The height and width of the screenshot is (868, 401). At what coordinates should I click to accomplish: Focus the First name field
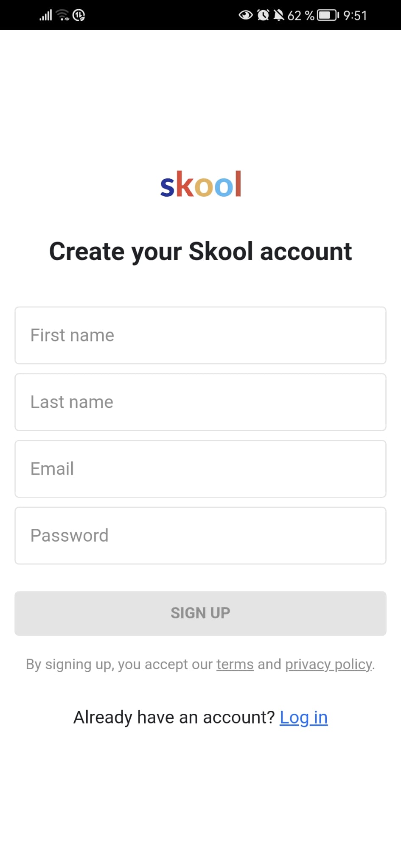[x=200, y=335]
